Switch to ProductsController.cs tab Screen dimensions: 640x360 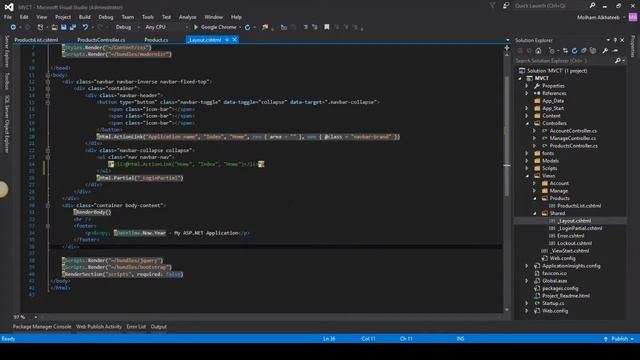101,40
